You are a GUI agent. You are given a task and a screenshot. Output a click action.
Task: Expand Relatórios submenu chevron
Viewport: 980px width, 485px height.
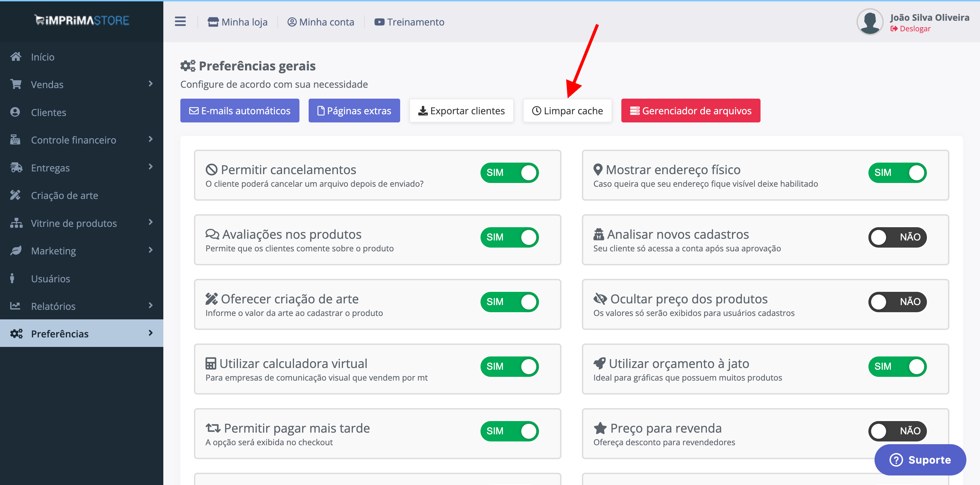pos(151,305)
